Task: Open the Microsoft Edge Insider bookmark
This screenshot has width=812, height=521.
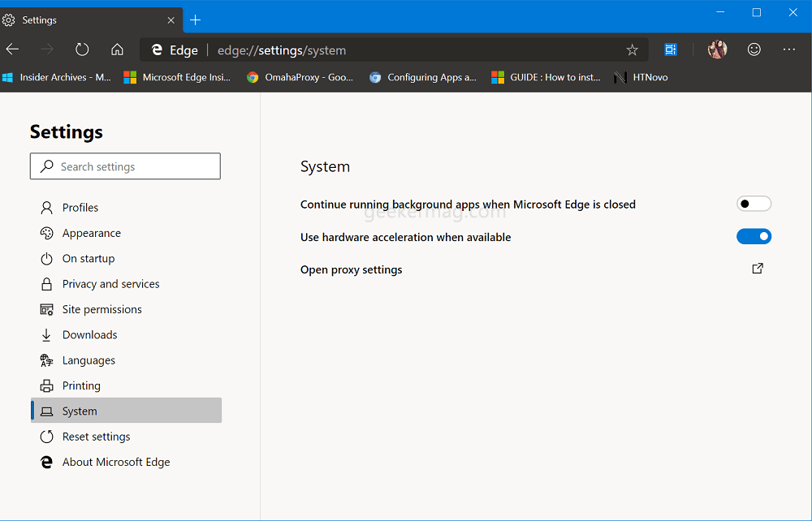Action: coord(178,78)
